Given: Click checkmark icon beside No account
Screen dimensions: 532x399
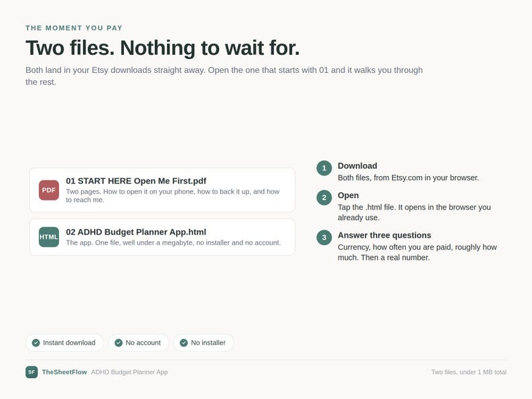Looking at the screenshot, I should coord(119,343).
